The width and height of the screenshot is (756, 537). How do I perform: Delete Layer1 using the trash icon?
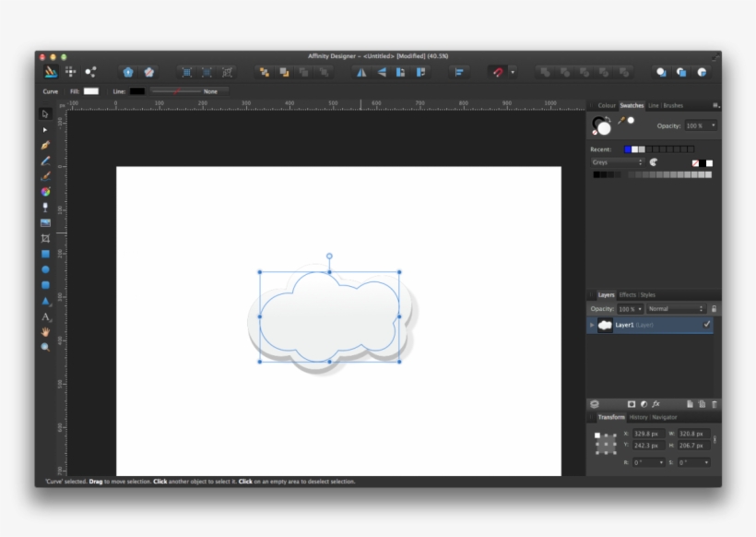click(x=714, y=402)
